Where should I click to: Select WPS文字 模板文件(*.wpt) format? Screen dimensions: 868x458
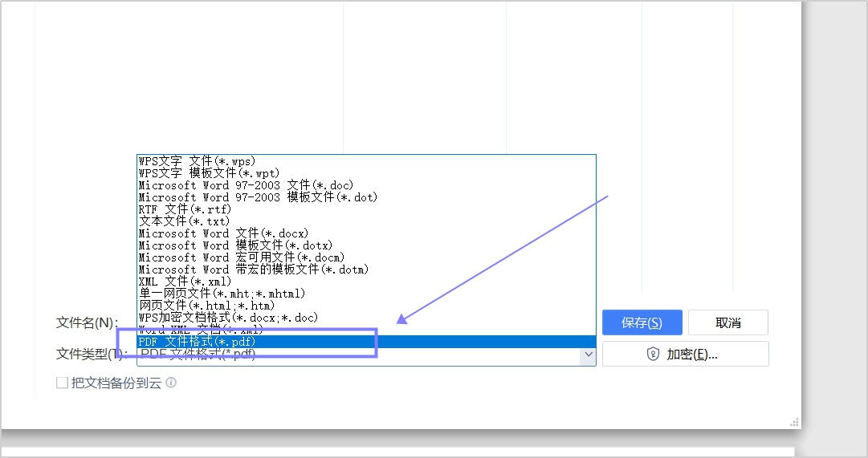pyautogui.click(x=366, y=174)
